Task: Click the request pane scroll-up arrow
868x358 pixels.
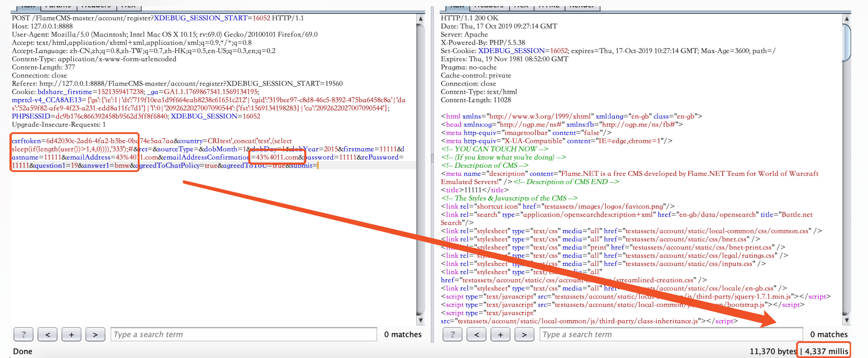Action: point(420,19)
